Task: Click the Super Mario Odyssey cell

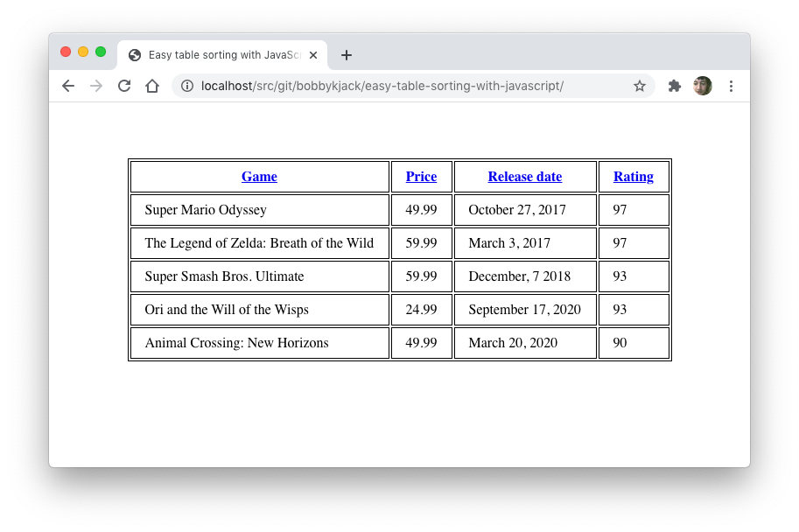Action: pos(260,210)
